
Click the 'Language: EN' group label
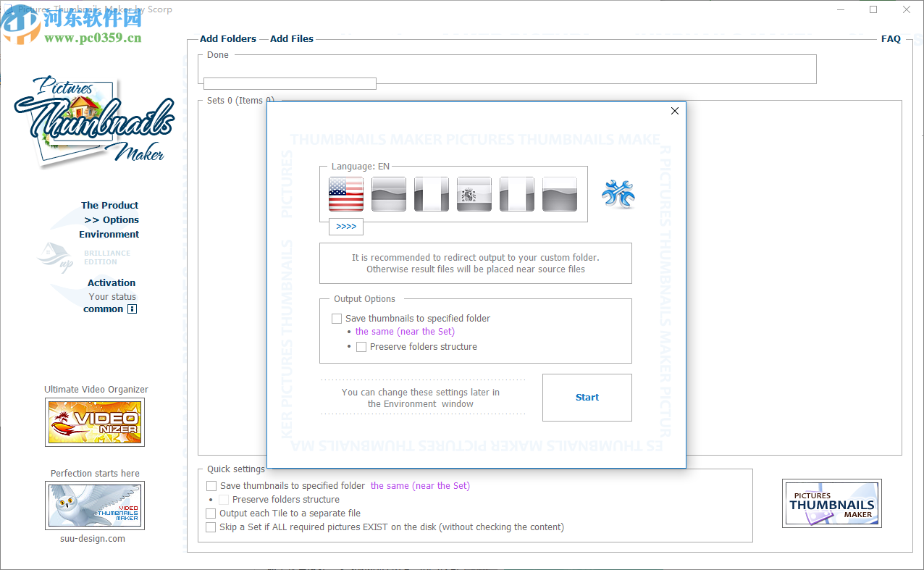coord(361,167)
